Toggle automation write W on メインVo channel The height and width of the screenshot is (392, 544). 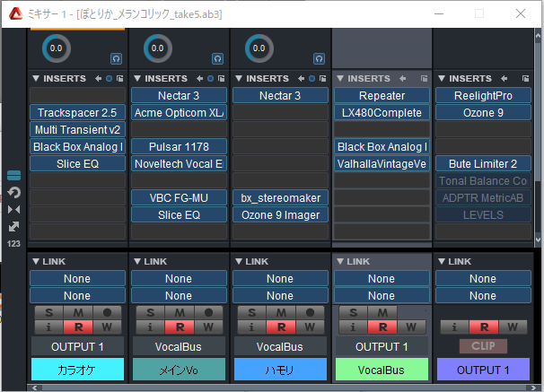point(208,327)
